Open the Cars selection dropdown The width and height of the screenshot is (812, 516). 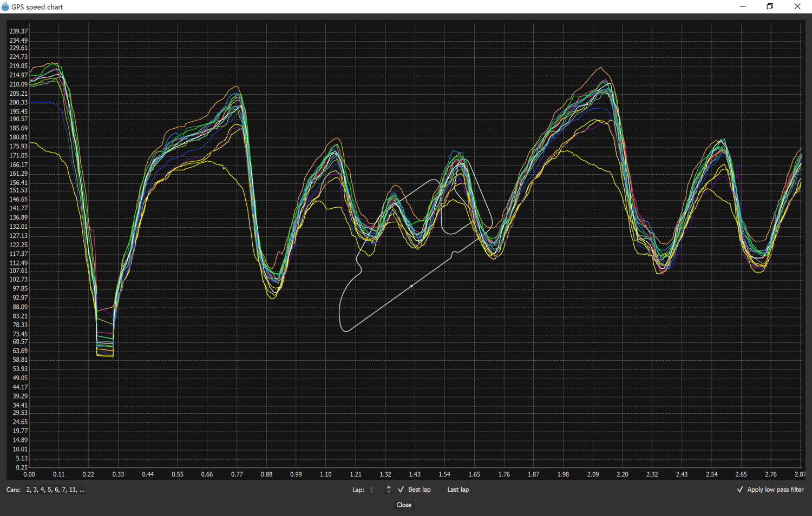[x=55, y=489]
